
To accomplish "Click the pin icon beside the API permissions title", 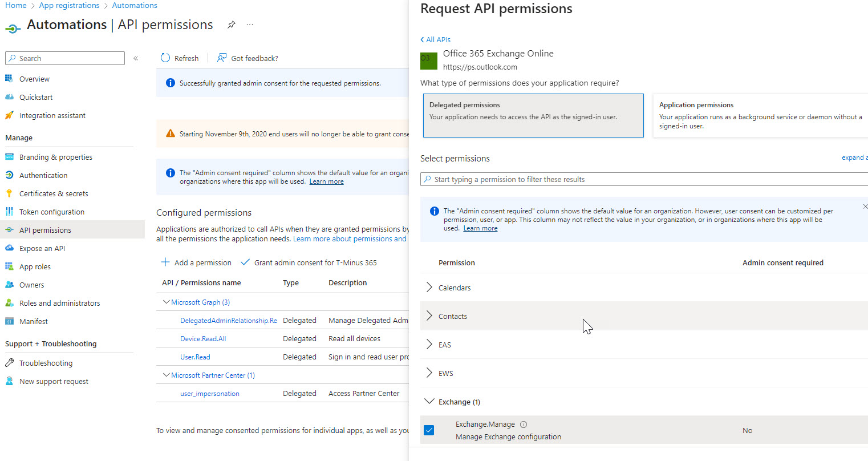I will coord(231,25).
